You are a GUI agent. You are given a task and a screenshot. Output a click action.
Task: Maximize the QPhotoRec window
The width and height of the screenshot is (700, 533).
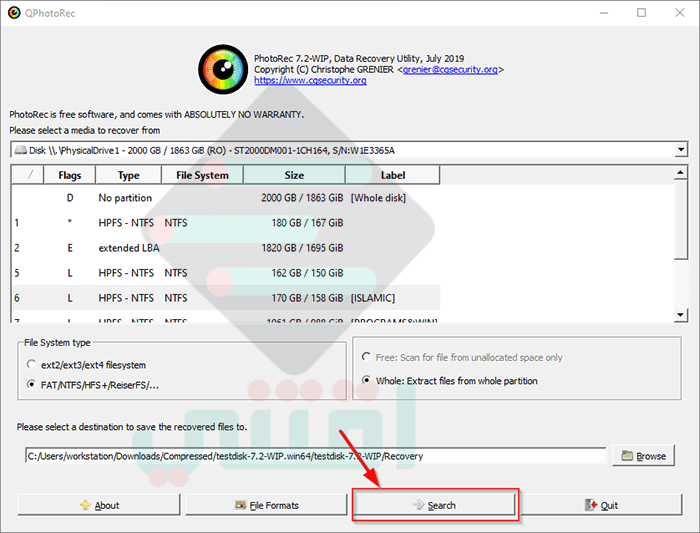[642, 12]
